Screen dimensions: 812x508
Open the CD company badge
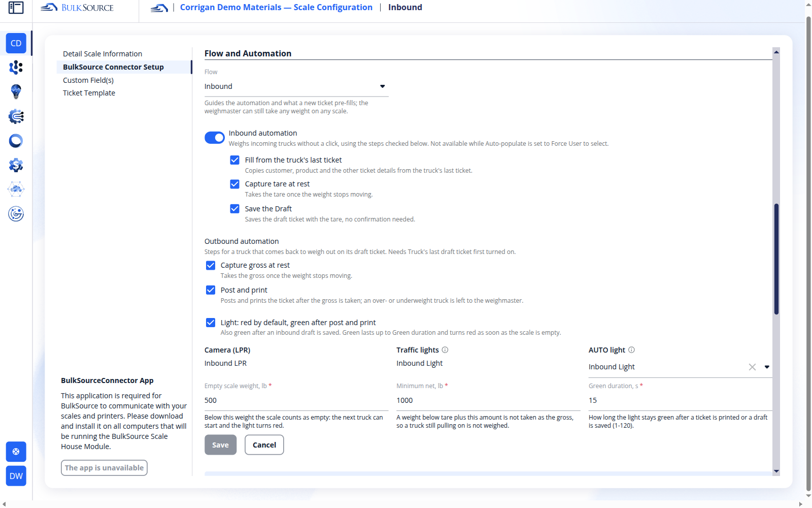[x=16, y=43]
